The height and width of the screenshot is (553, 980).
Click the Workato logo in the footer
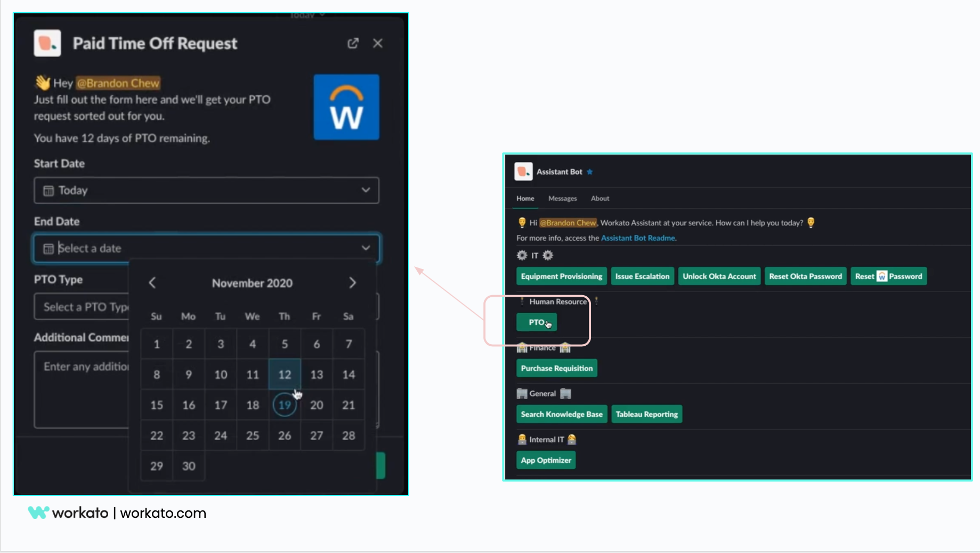(68, 513)
